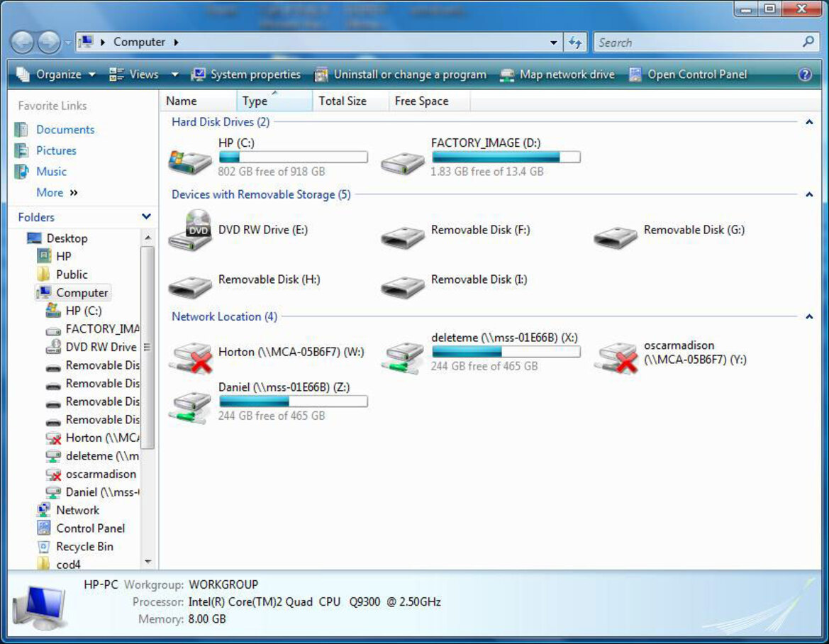Open the Views dropdown arrow
Screen dimensions: 829x644
point(174,74)
